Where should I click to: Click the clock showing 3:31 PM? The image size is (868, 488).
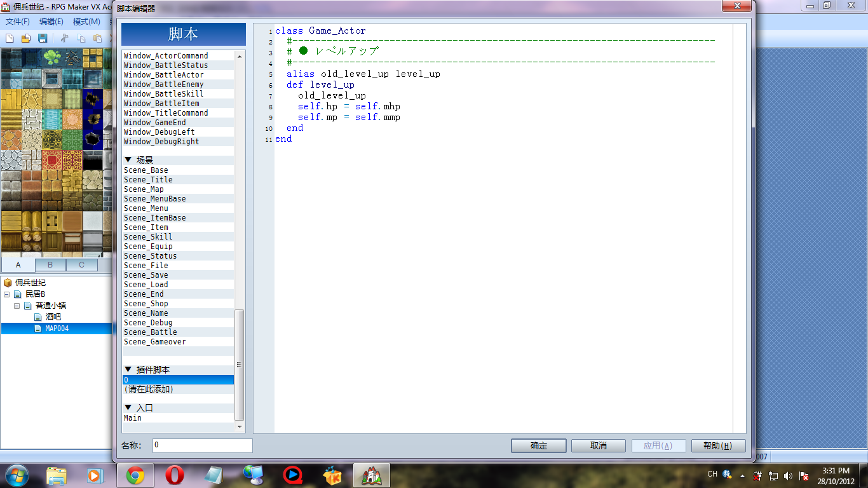(x=836, y=471)
